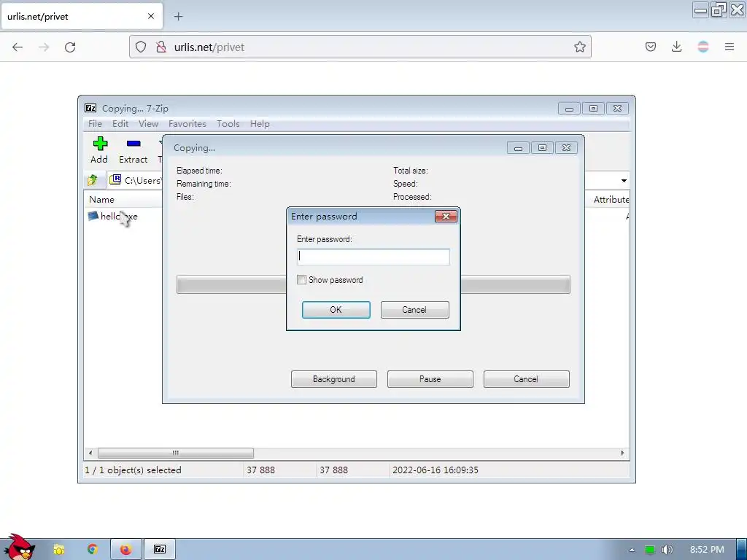Click the Attributes column header
Screen dimensions: 747x560
pyautogui.click(x=611, y=200)
